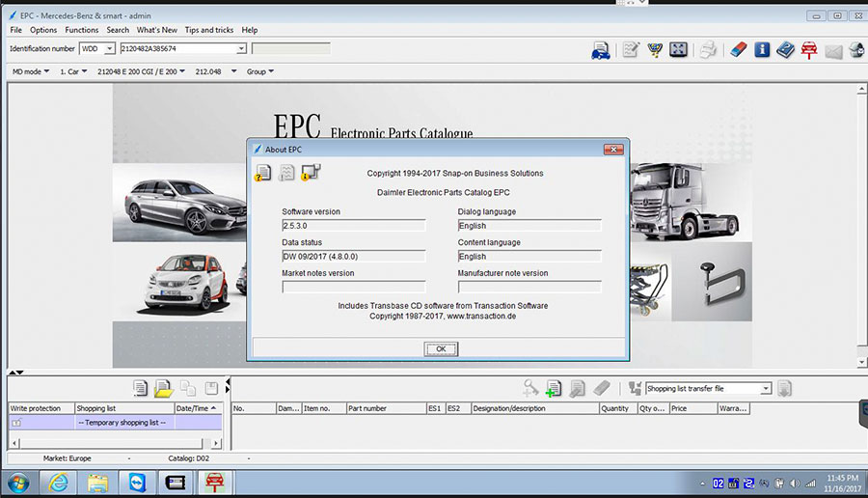Viewport: 868px width, 498px height.
Task: Click the notes editing pencil icon
Action: coord(631,50)
